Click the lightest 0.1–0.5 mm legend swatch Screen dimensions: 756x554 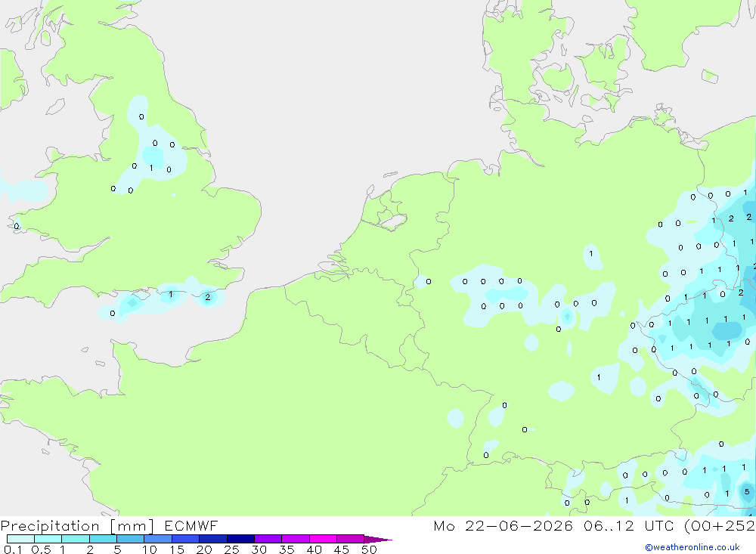(x=20, y=539)
